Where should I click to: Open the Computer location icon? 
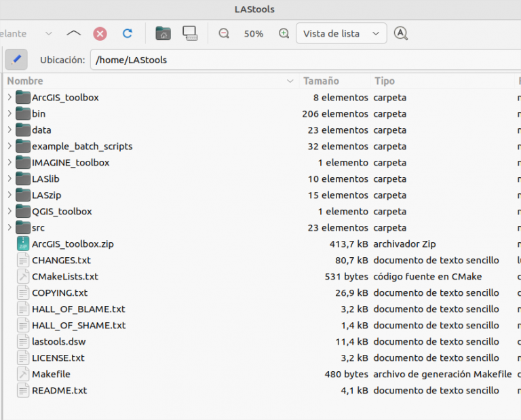(190, 33)
